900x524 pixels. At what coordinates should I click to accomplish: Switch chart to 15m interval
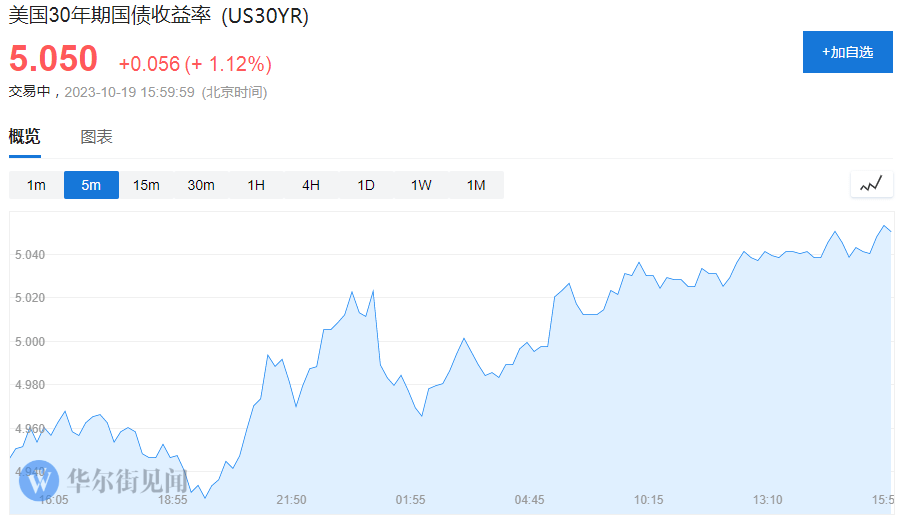point(146,185)
